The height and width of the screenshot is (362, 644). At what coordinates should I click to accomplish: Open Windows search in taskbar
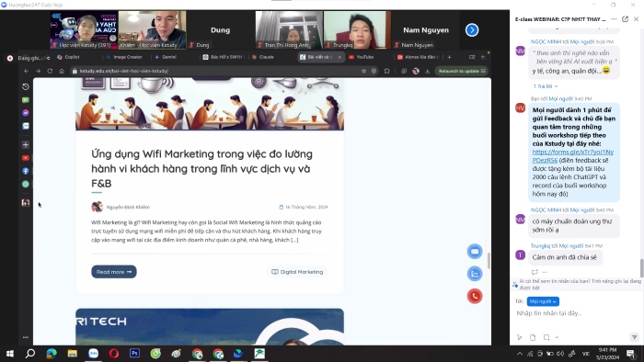point(30,354)
